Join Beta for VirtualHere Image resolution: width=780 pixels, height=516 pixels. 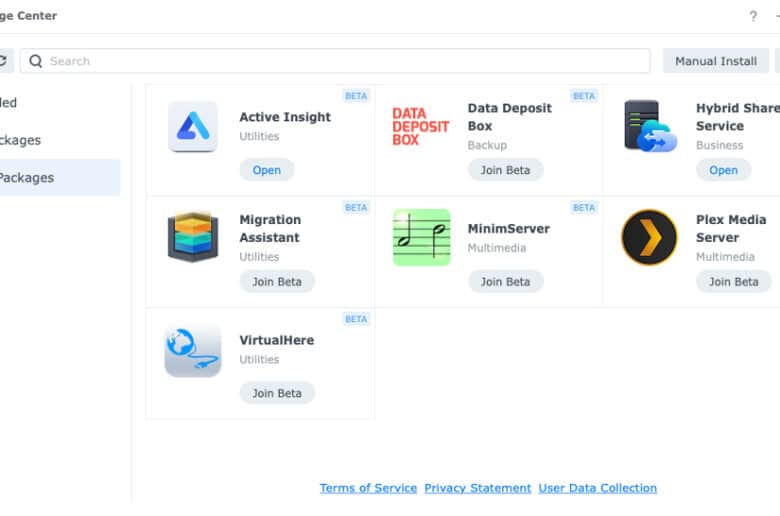coord(277,393)
